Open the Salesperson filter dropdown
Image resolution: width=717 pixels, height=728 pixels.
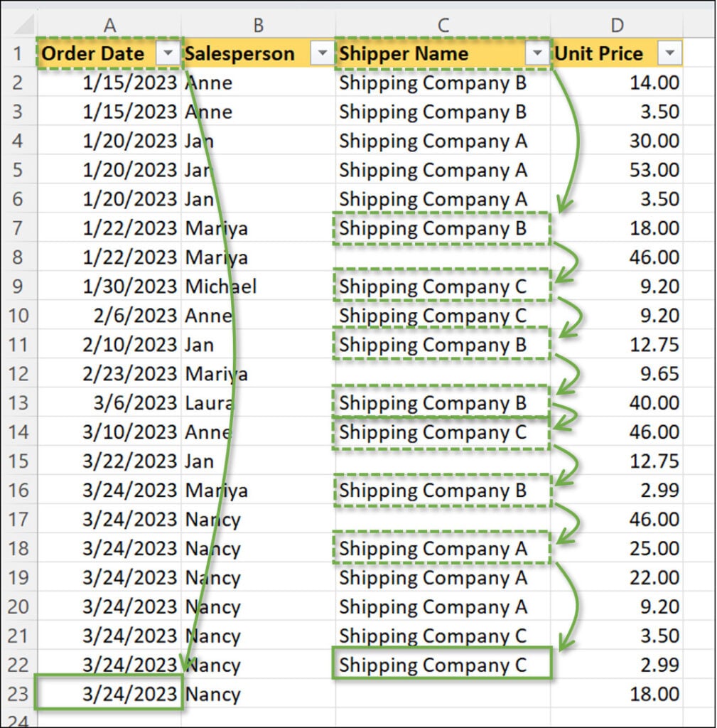click(x=323, y=54)
